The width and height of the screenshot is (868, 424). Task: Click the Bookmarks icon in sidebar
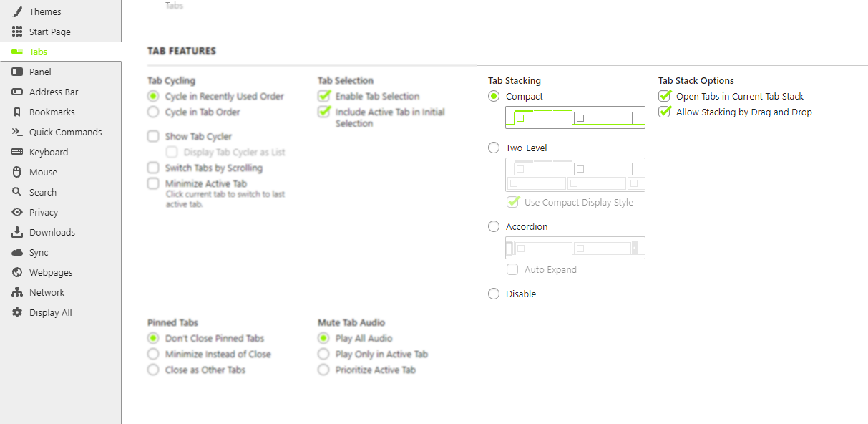click(x=17, y=112)
